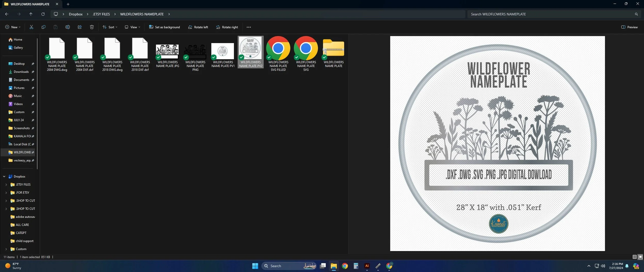Click Set as background button
This screenshot has height=272, width=644.
point(164,27)
